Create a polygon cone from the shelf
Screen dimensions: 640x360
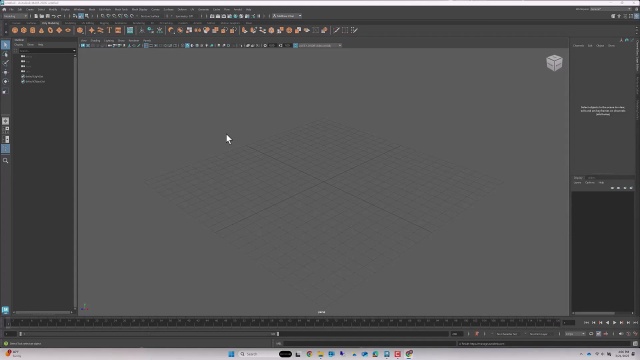(42, 30)
